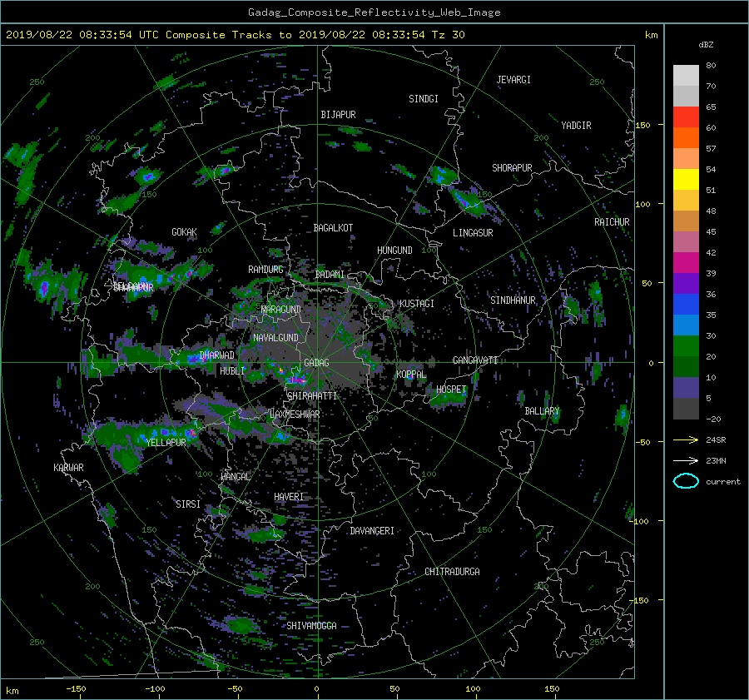Viewport: 749px width, 700px height.
Task: Click the HOSPET city label
Action: pyautogui.click(x=451, y=390)
